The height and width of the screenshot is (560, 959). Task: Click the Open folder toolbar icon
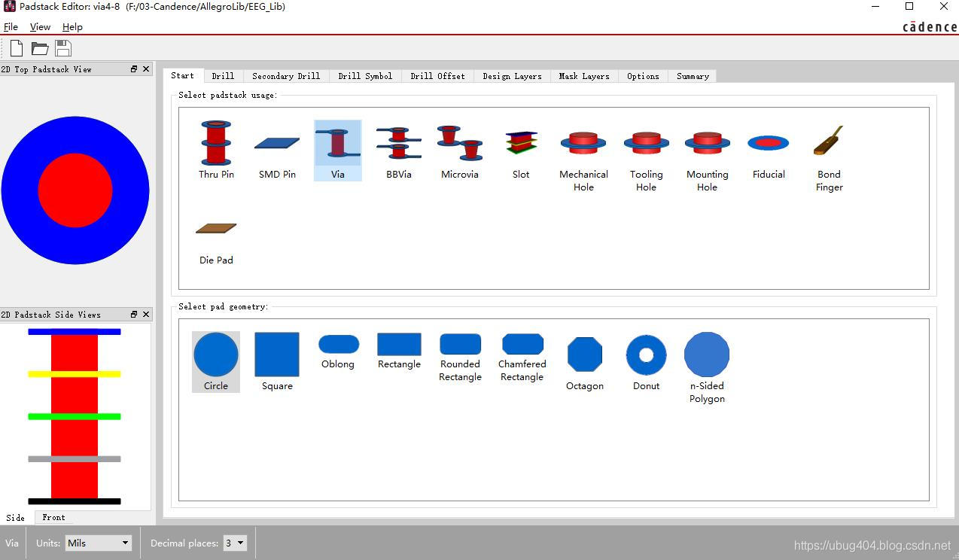[40, 48]
